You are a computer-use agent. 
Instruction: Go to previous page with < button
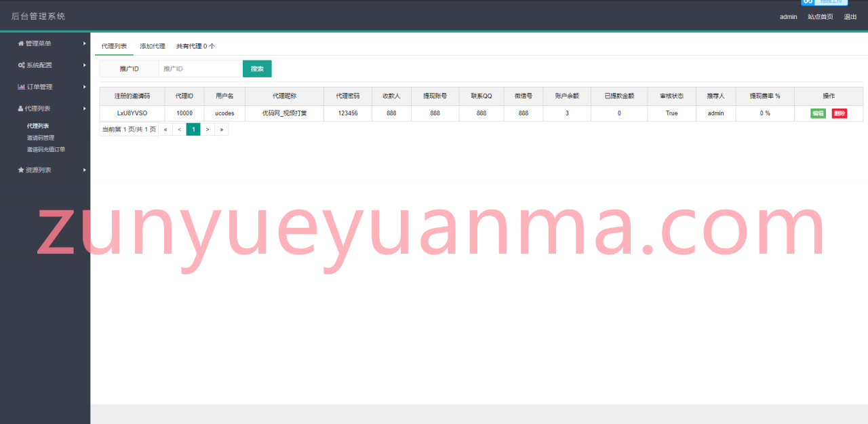(179, 129)
